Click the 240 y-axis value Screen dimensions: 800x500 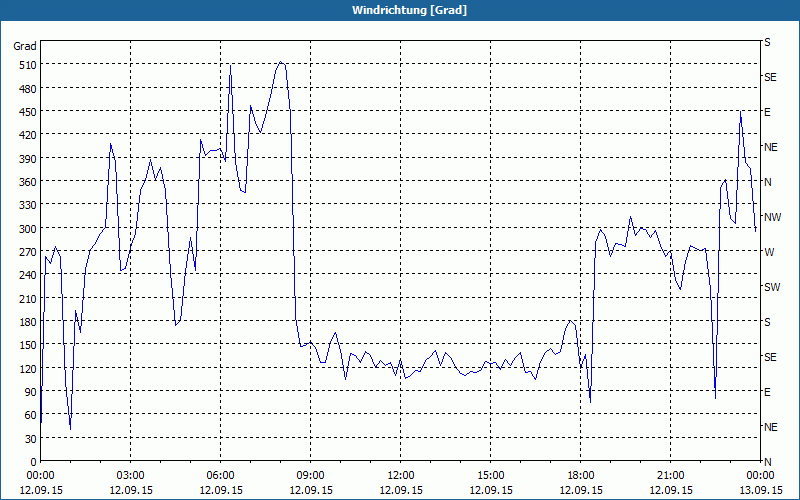(x=28, y=276)
